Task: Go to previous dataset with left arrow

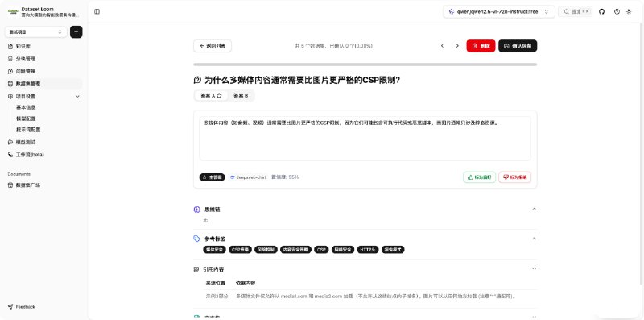Action: tap(442, 46)
